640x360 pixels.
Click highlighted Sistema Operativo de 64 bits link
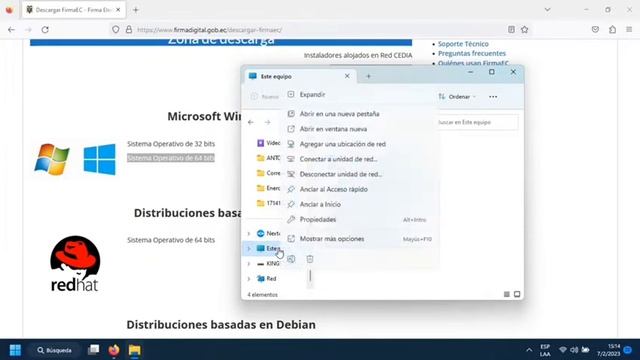tap(171, 158)
